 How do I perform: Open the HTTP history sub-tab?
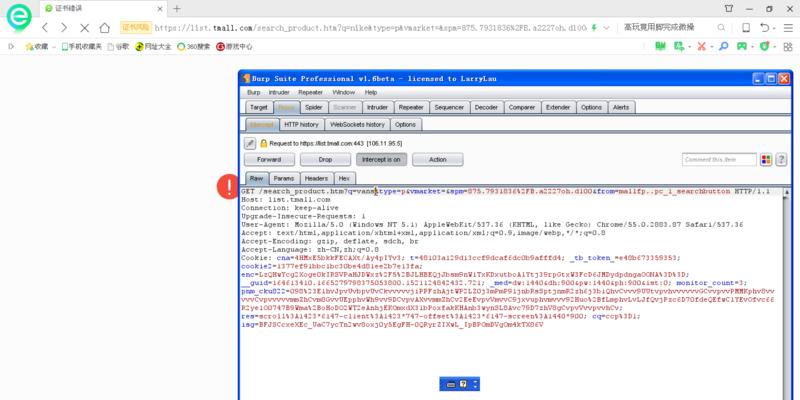302,124
